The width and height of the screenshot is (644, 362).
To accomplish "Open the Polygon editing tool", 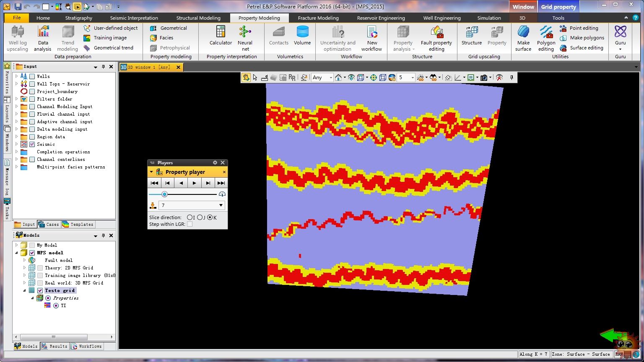I will [x=546, y=39].
